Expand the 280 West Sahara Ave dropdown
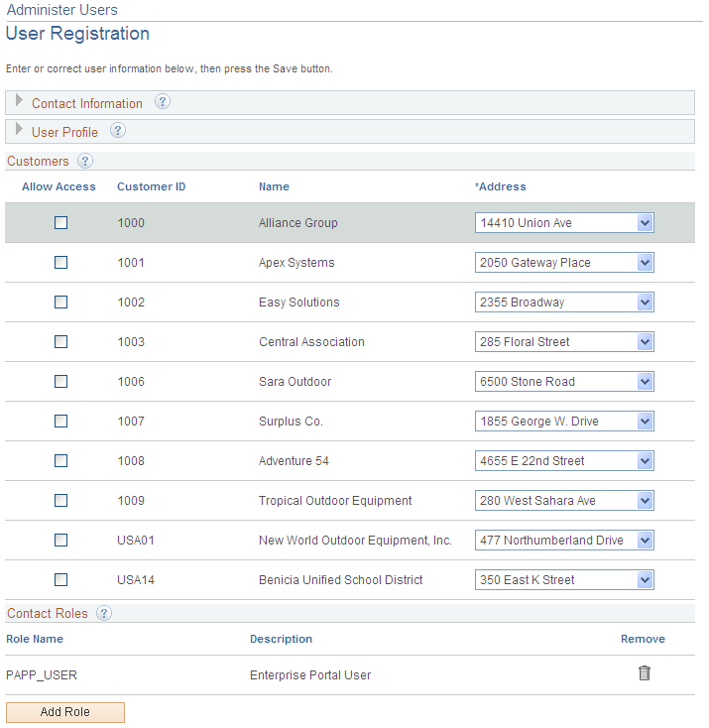The image size is (709, 728). click(x=564, y=501)
